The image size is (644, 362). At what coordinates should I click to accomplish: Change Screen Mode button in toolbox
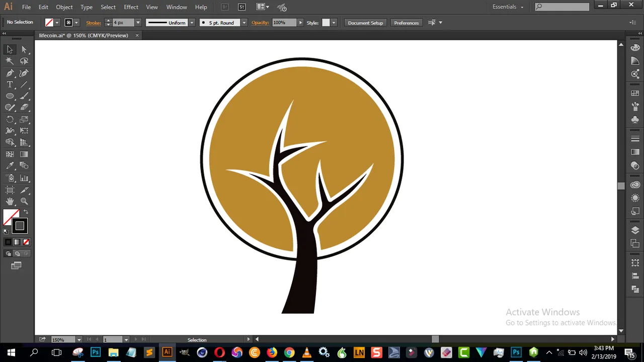click(x=16, y=265)
